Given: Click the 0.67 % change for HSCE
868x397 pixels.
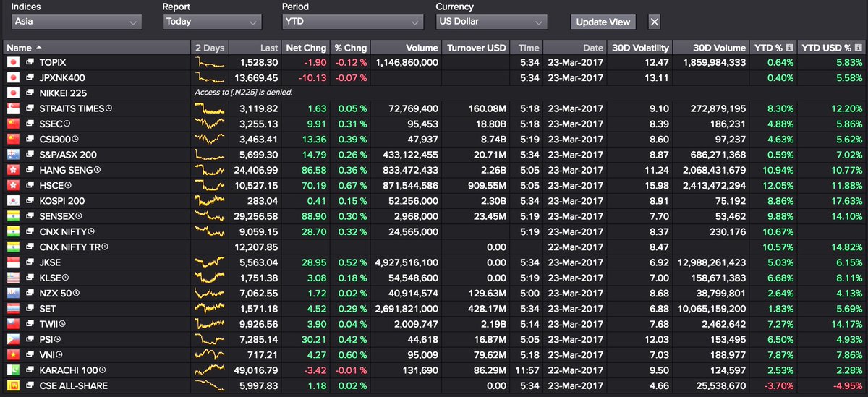Looking at the screenshot, I should click(352, 186).
